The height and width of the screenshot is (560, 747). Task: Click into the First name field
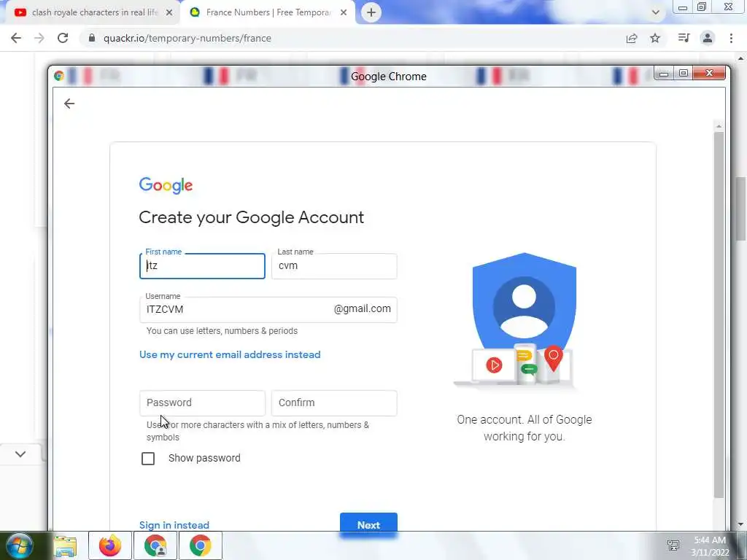click(x=202, y=265)
